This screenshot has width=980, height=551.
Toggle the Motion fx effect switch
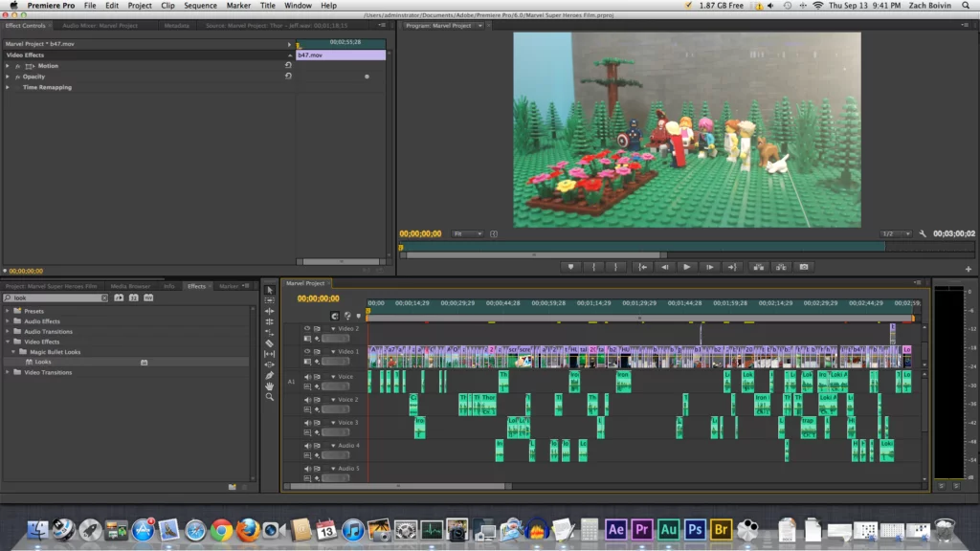pyautogui.click(x=17, y=66)
